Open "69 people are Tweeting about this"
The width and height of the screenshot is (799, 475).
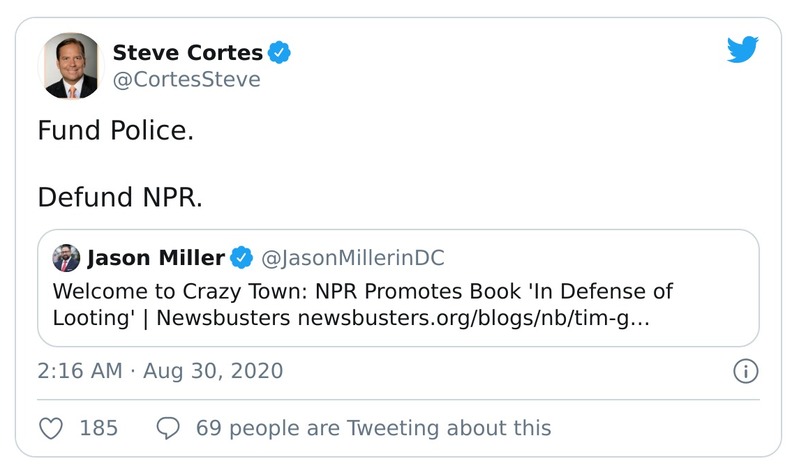373,428
